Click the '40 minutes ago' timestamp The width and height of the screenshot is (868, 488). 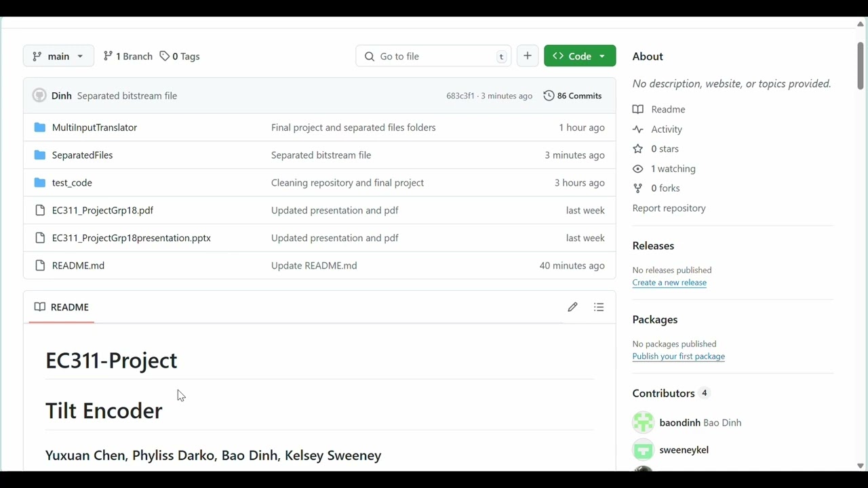572,266
